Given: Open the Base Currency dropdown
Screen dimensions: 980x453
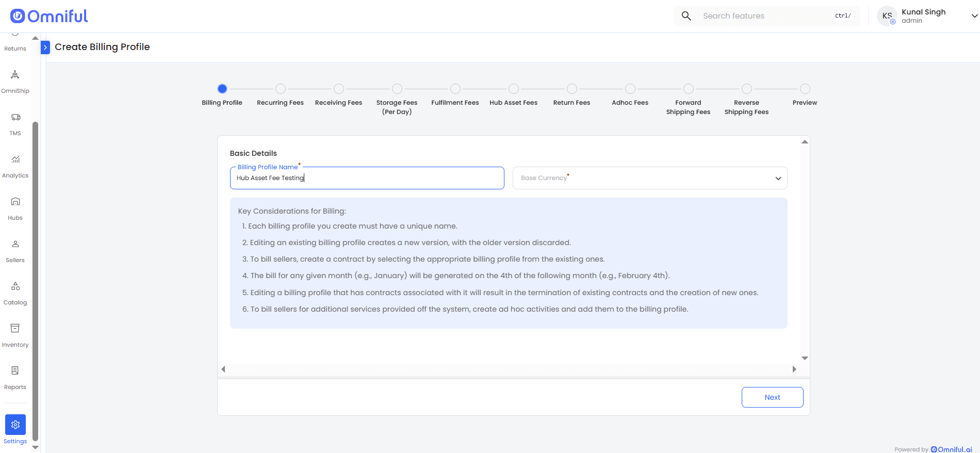Looking at the screenshot, I should pos(650,178).
